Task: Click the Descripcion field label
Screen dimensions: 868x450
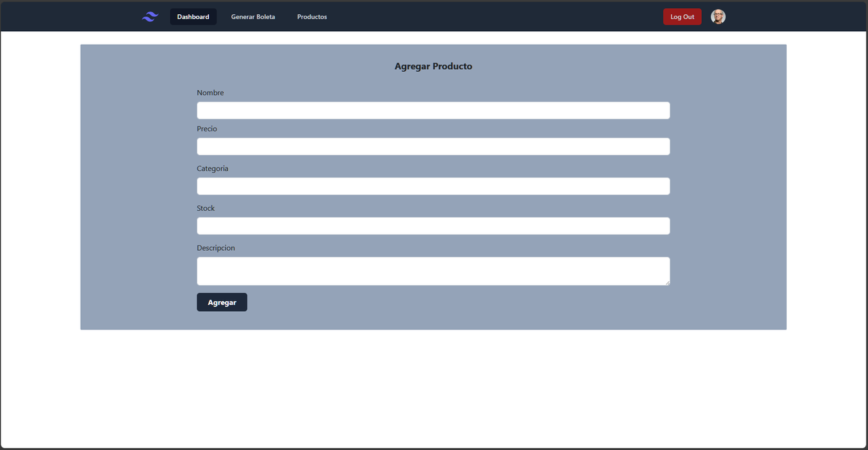Action: click(x=216, y=247)
